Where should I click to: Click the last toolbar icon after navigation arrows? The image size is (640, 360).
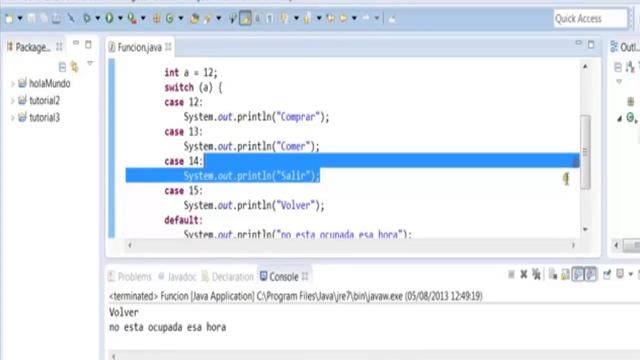click(392, 18)
